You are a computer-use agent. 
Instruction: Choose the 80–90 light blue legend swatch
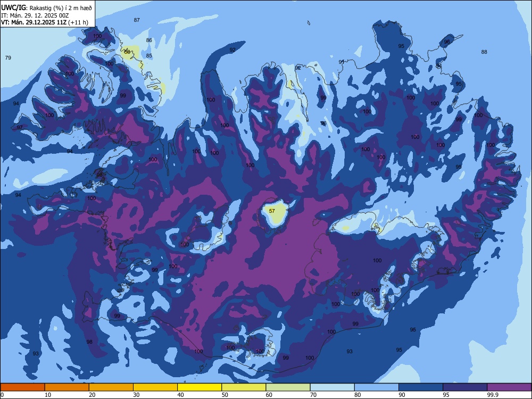tap(377, 387)
